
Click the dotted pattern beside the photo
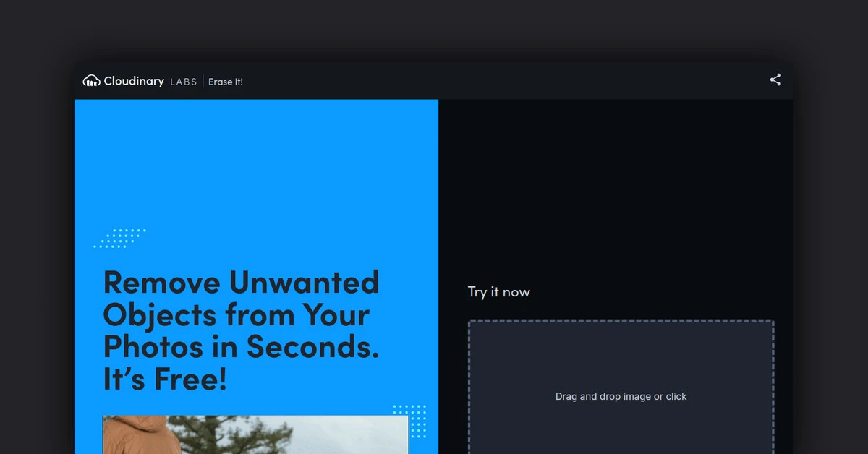(410, 421)
